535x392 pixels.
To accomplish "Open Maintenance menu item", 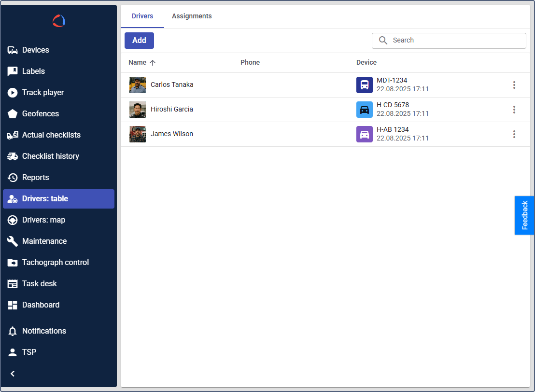I will (59, 241).
